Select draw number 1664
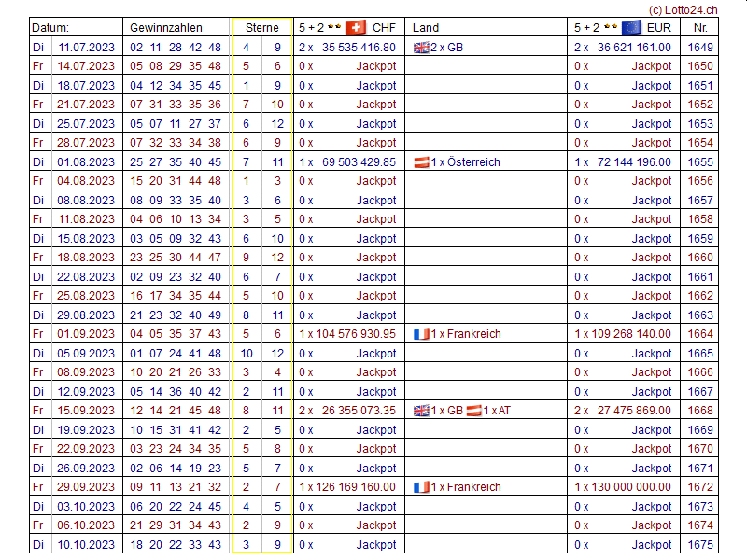Viewport: 747px width, 560px height. click(700, 334)
